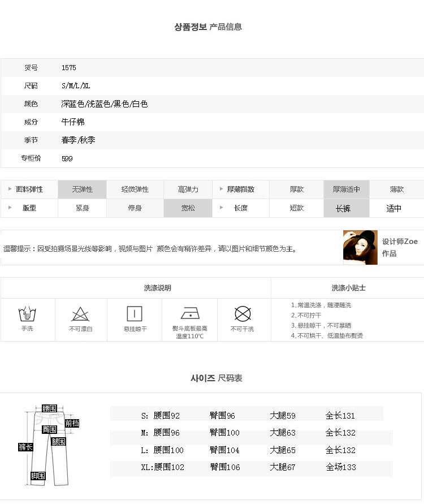Click the 臀围104 cell in L row
This screenshot has height=504, width=424.
coord(224,450)
